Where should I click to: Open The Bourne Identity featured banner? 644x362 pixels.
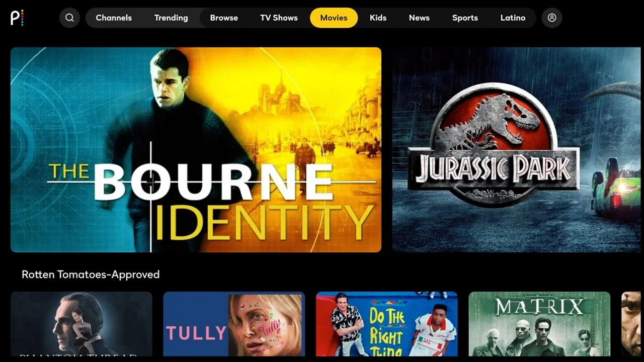[x=196, y=149]
